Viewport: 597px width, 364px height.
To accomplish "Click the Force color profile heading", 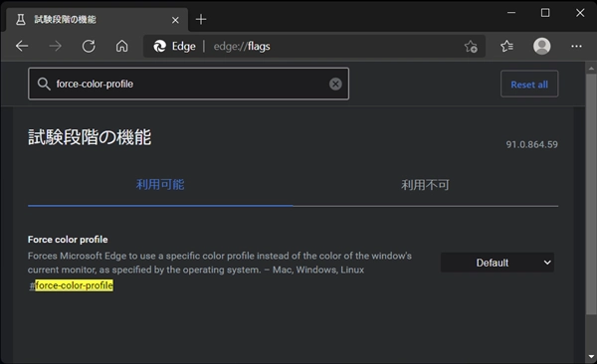I will pyautogui.click(x=68, y=240).
